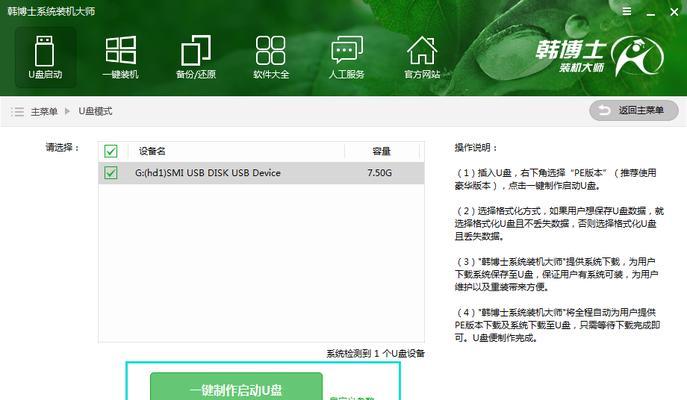Click the 韩博士 装机大师 logo
687x400 pixels.
pyautogui.click(x=599, y=56)
